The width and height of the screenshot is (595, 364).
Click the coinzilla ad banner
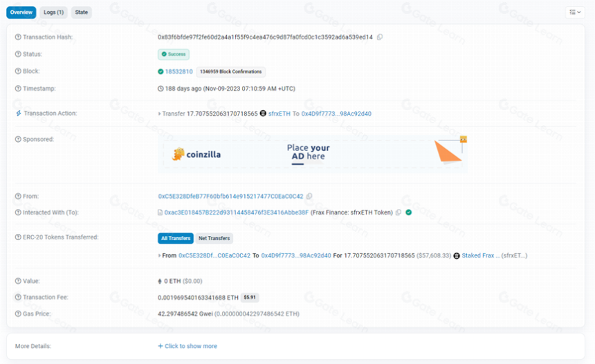point(312,154)
